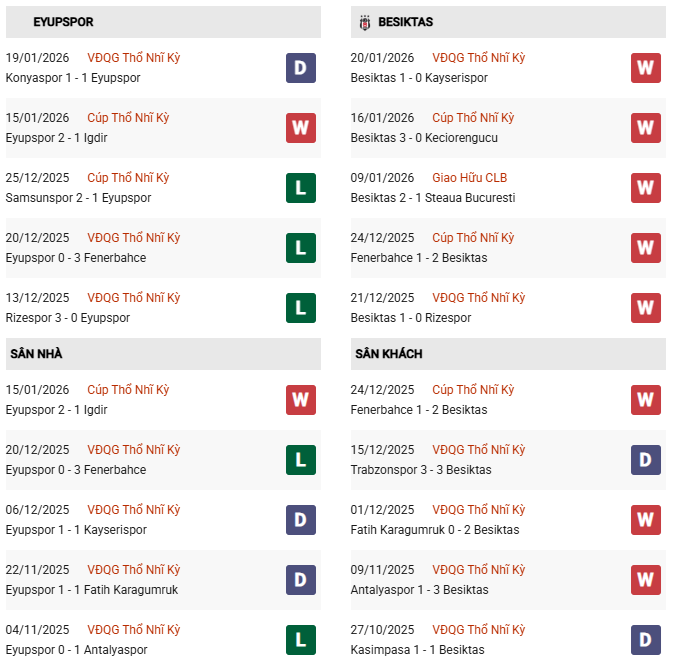Click the D badge for Kasimpasa 1 - 1 Besiktas
This screenshot has width=675, height=669.
pos(646,640)
